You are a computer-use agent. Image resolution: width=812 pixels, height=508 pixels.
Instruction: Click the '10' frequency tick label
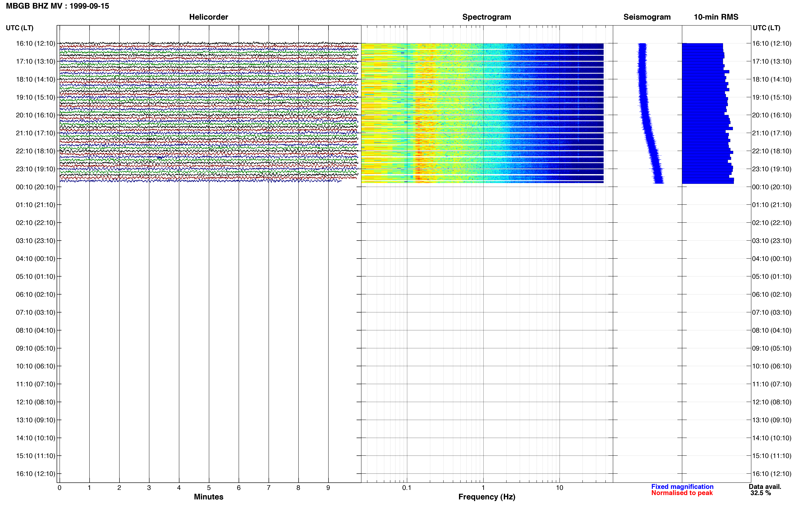tap(559, 488)
